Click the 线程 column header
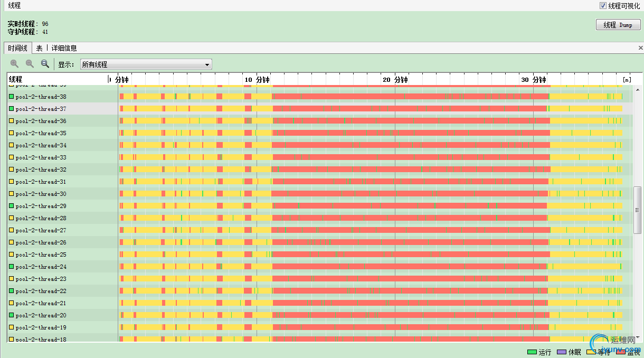This screenshot has height=358, width=644. coord(16,79)
